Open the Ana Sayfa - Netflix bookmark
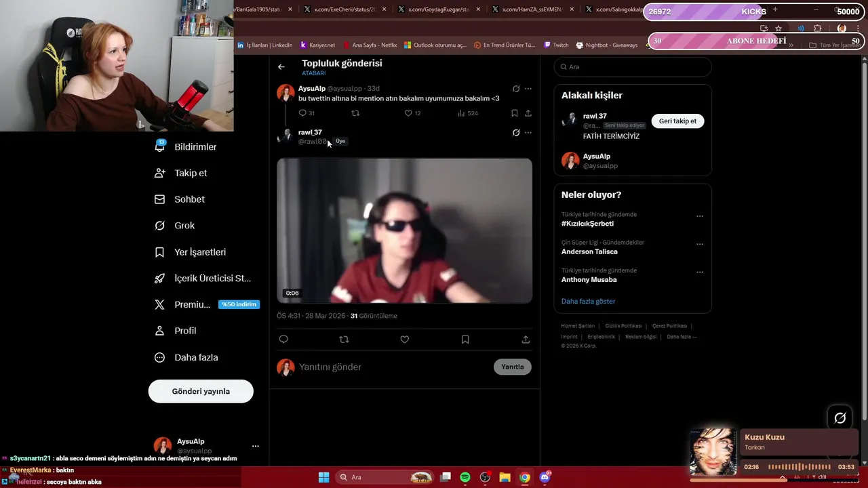The height and width of the screenshot is (488, 868). 370,45
